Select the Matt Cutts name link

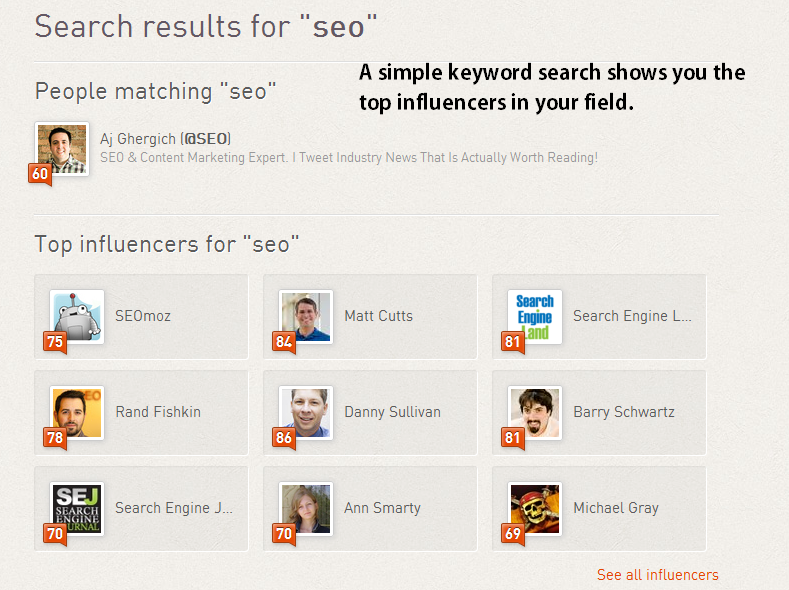pos(378,316)
